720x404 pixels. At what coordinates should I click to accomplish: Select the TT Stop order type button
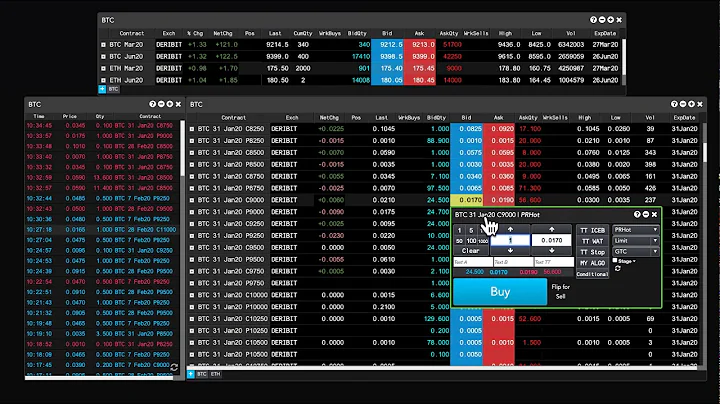pyautogui.click(x=592, y=252)
